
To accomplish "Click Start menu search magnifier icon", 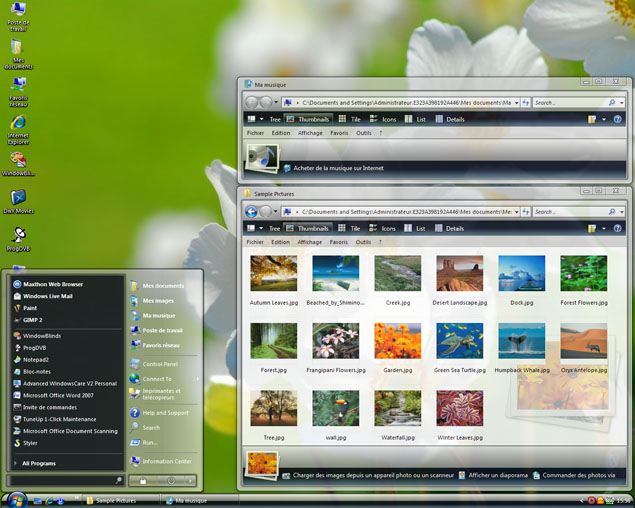I will pyautogui.click(x=119, y=480).
